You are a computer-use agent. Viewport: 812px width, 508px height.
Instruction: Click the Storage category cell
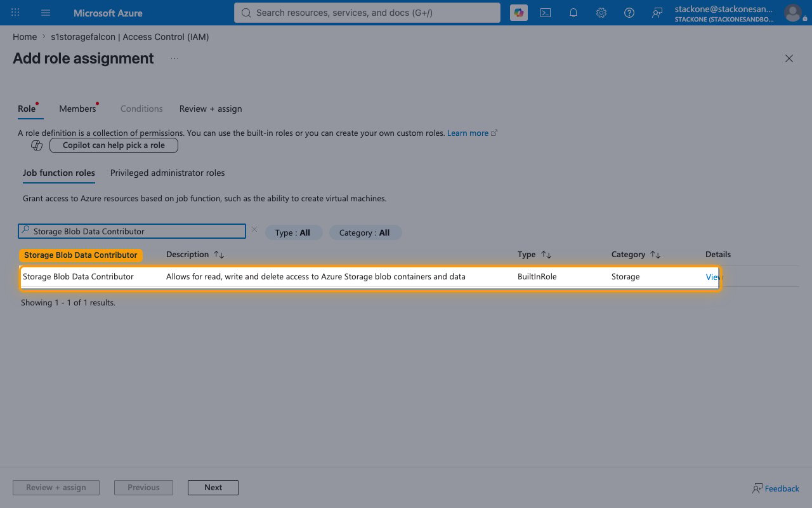[x=625, y=277]
